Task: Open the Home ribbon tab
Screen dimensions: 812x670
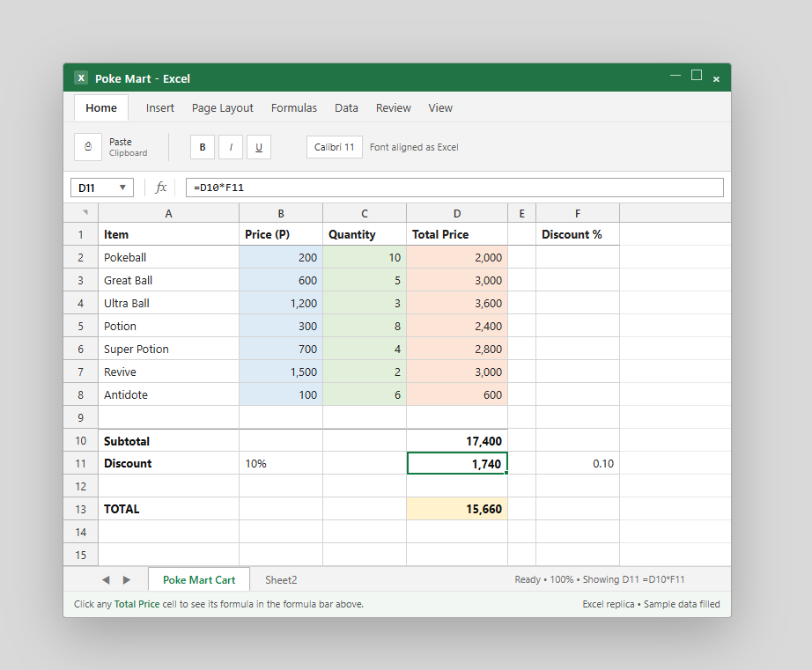Action: [101, 107]
